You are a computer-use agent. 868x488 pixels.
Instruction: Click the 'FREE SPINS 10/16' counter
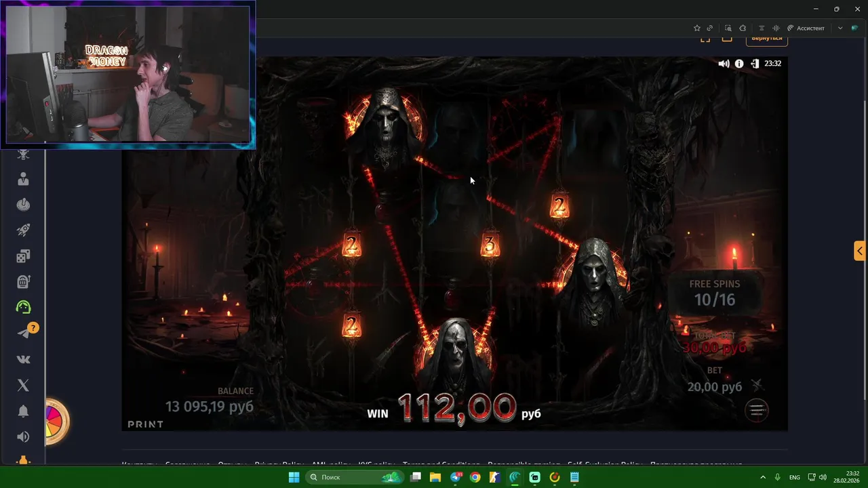click(x=714, y=293)
